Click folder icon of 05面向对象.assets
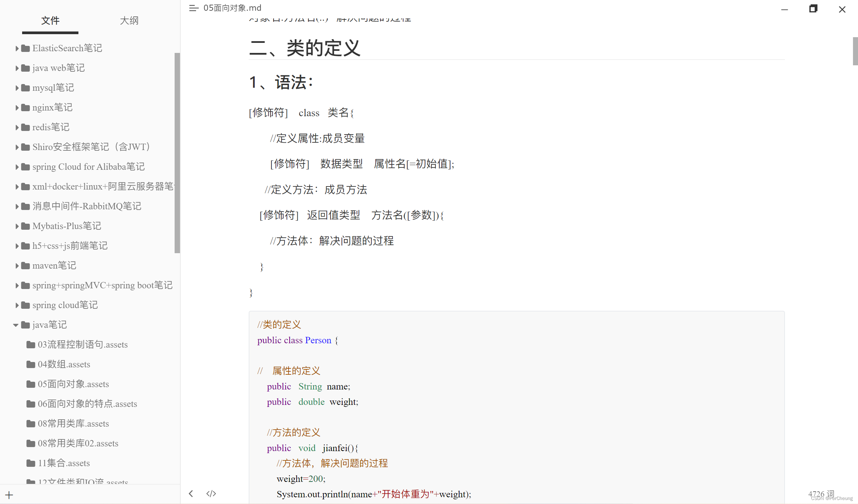858x504 pixels. pyautogui.click(x=31, y=384)
